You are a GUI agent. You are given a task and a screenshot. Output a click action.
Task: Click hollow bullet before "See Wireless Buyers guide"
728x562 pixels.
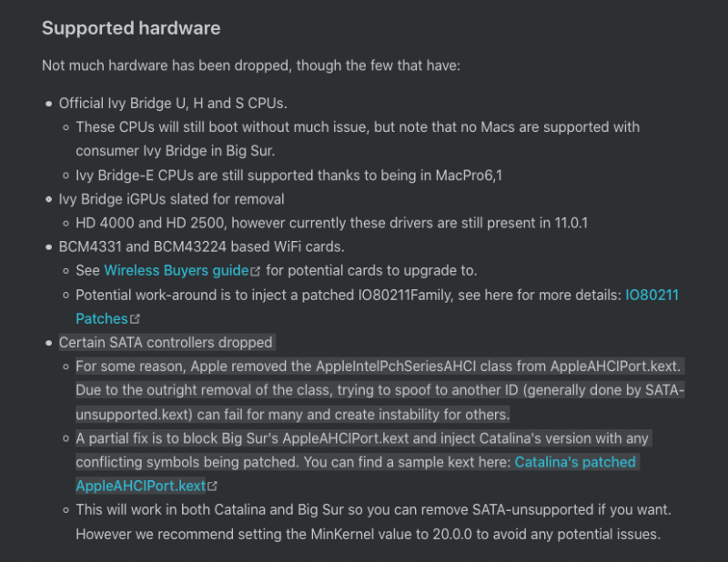[x=66, y=271]
